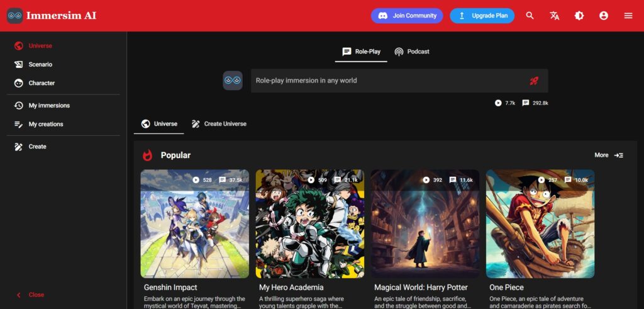Focus the Role-play immersion input field

point(399,81)
